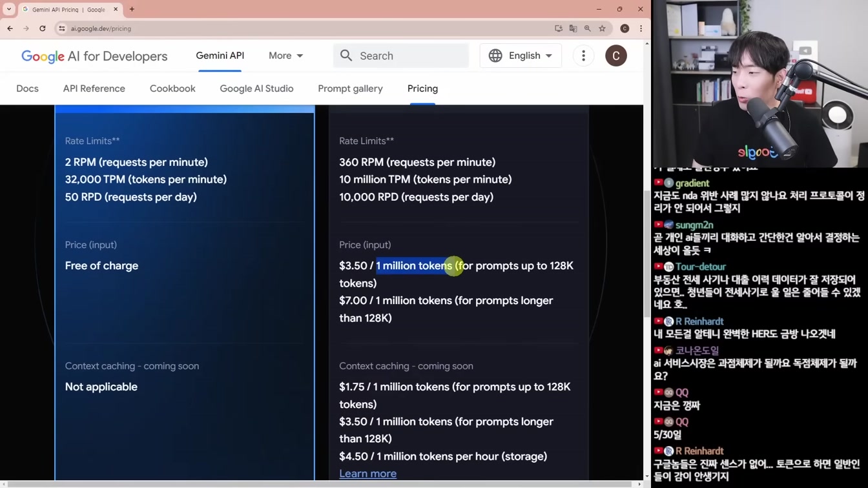Close the Gemini API Pricing tab
This screenshot has width=868, height=488.
pos(116,9)
